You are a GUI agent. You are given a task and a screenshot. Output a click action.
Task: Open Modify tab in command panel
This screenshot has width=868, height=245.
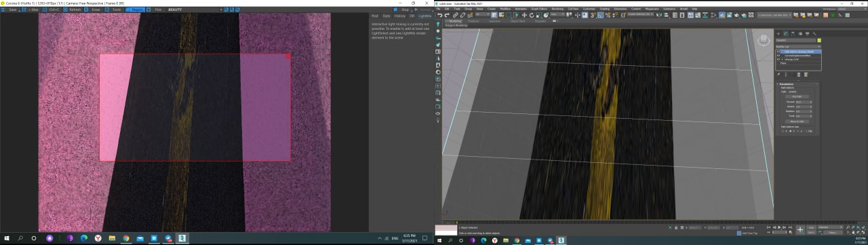(x=785, y=33)
